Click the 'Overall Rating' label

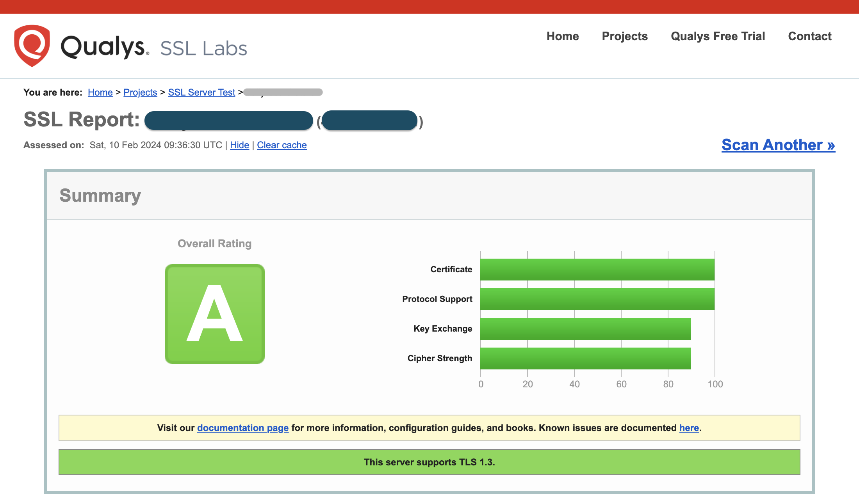215,243
